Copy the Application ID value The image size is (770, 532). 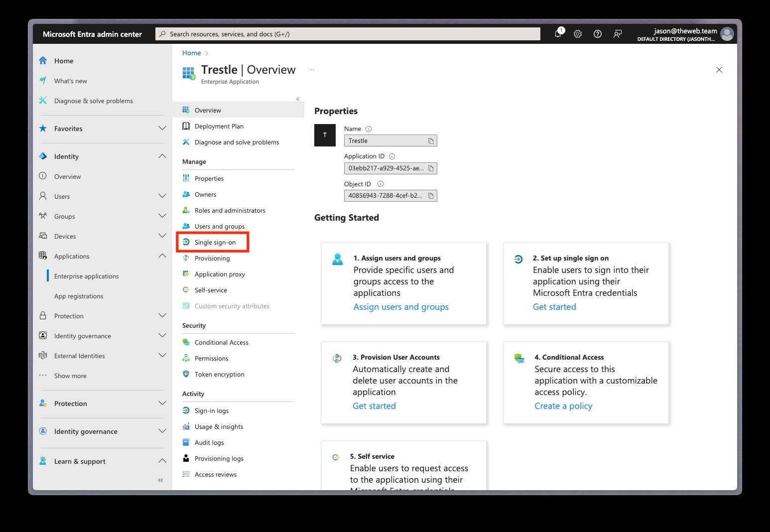coord(431,168)
